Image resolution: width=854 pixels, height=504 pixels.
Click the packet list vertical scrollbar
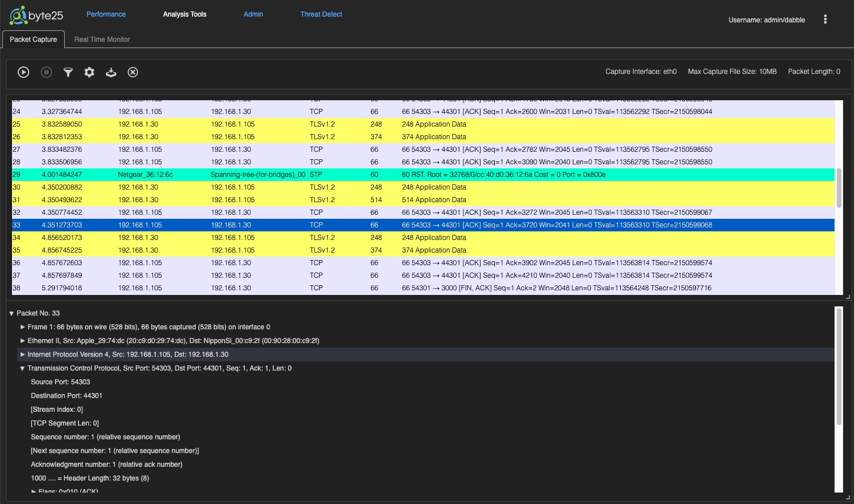tap(839, 188)
